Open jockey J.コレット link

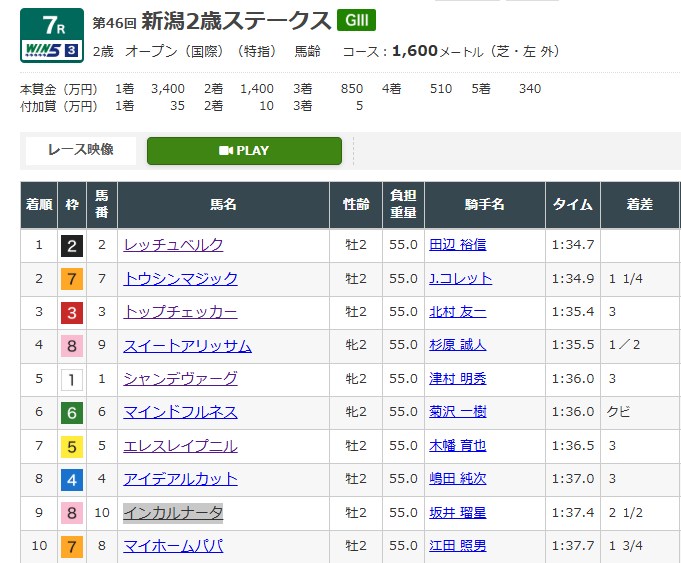point(461,278)
